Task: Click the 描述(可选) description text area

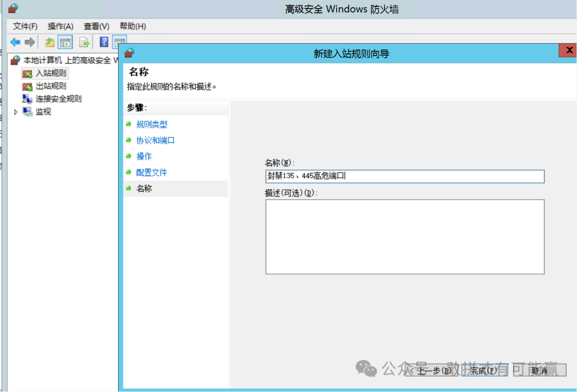Action: [405, 237]
